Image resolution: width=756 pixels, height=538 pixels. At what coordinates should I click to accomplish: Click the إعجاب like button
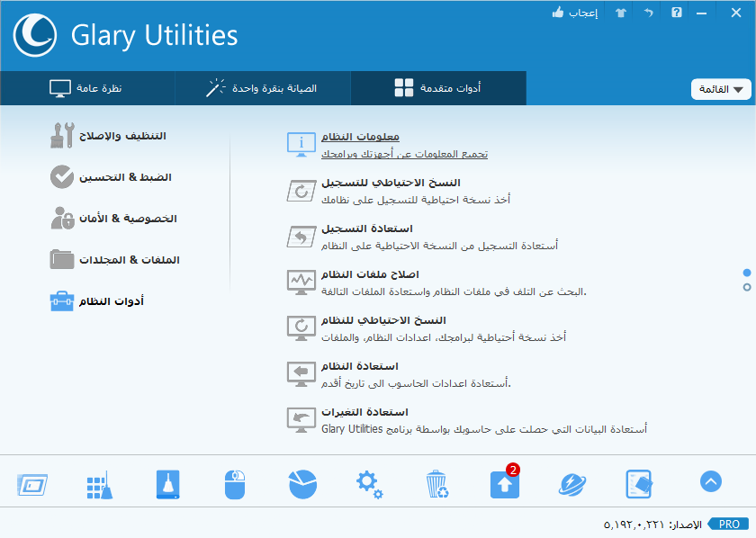[575, 13]
